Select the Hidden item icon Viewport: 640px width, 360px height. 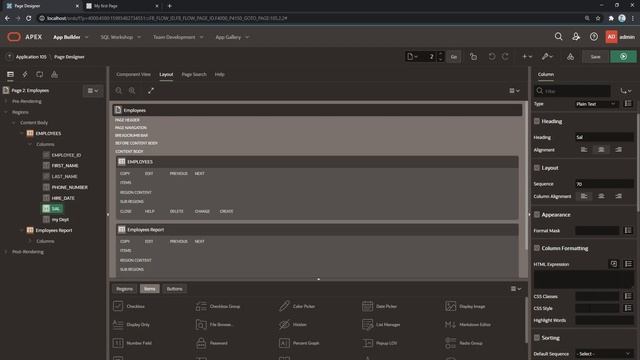[284, 324]
